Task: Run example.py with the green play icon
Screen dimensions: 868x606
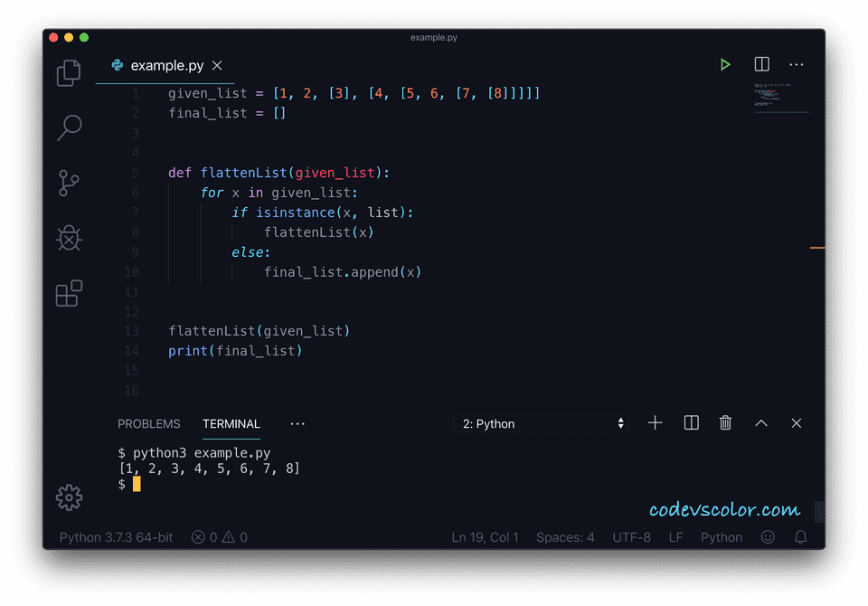Action: 725,64
